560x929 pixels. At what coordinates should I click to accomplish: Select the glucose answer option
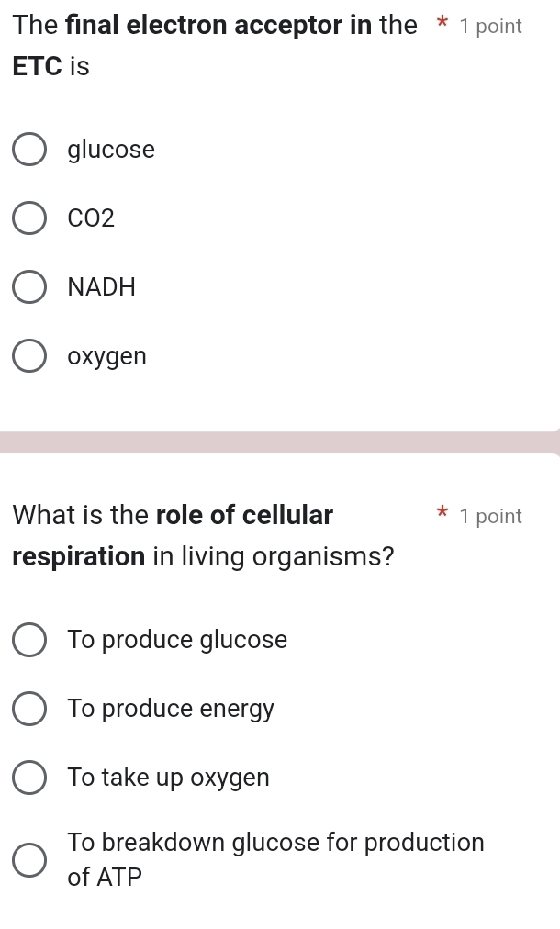pyautogui.click(x=28, y=149)
